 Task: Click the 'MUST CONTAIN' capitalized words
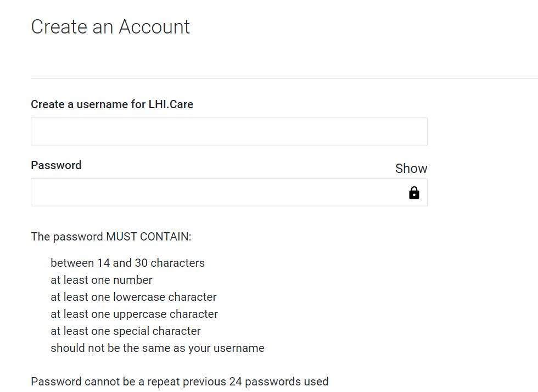[149, 237]
